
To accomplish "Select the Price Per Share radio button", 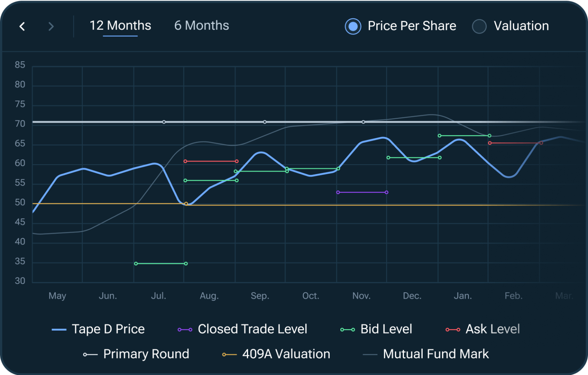I will pos(353,26).
